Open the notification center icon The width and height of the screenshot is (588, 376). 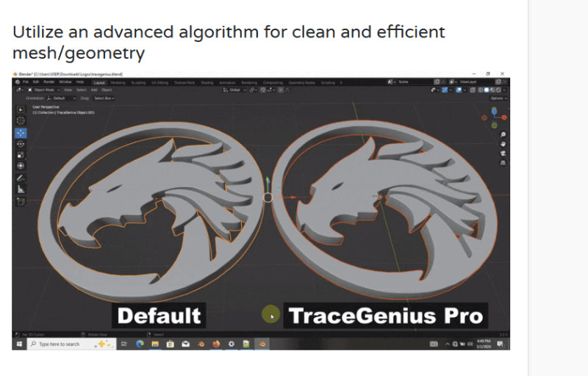point(500,344)
